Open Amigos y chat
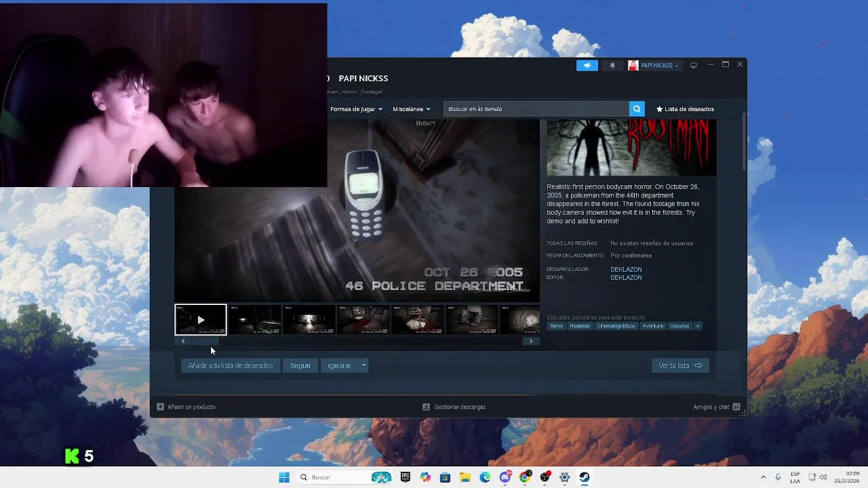 point(717,407)
